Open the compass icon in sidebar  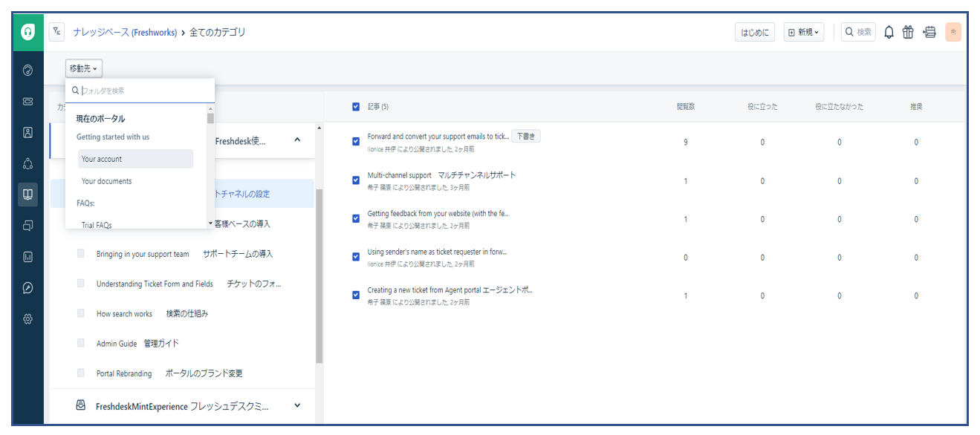pos(28,287)
